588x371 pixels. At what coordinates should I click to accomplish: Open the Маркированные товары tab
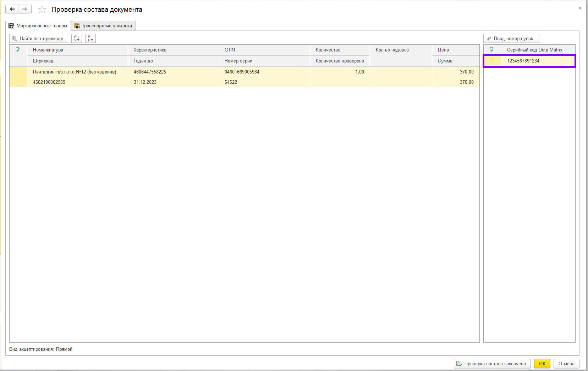(38, 26)
